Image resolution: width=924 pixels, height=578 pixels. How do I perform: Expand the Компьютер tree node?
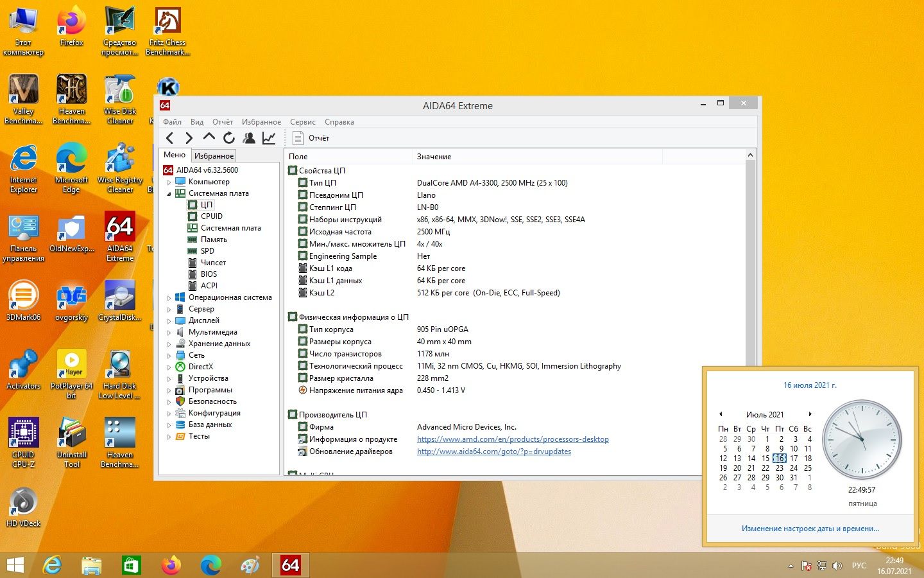click(169, 182)
